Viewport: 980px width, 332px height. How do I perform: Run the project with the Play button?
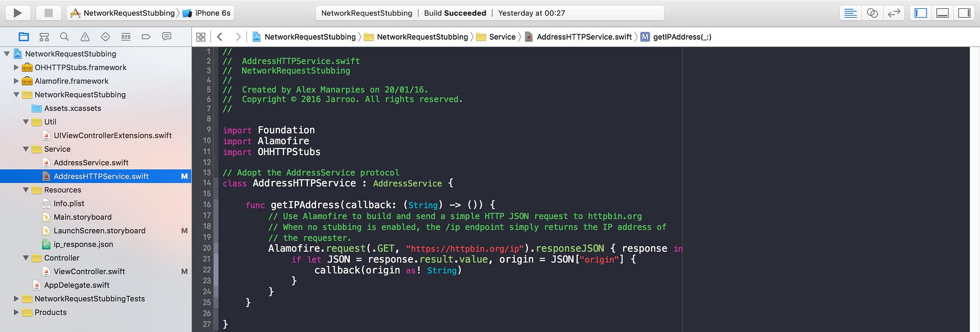tap(18, 13)
